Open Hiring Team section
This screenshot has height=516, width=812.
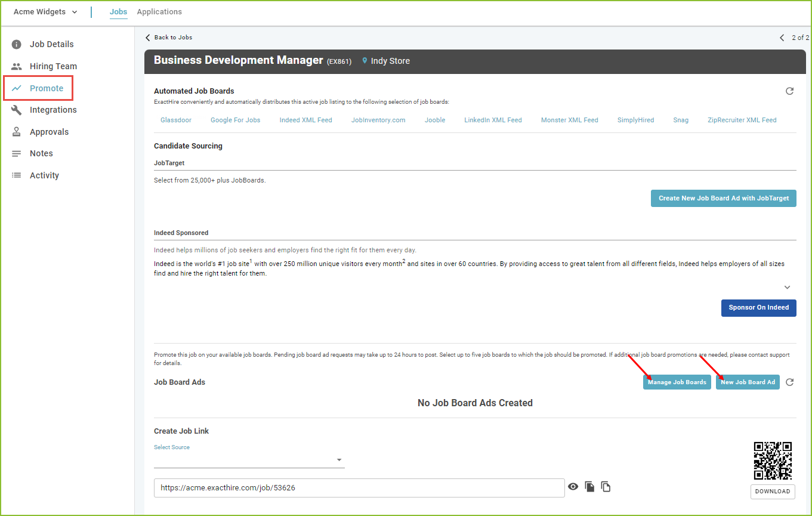point(53,66)
